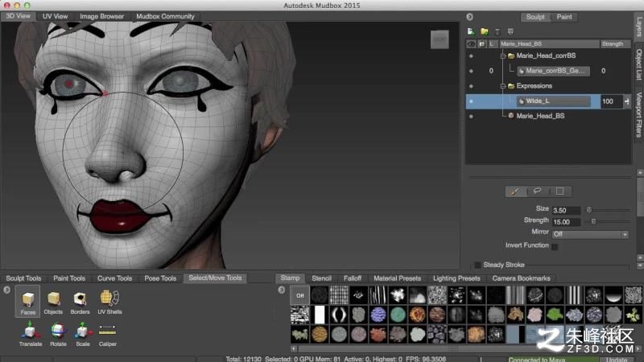Toggle visibility of Expressions group

point(471,86)
